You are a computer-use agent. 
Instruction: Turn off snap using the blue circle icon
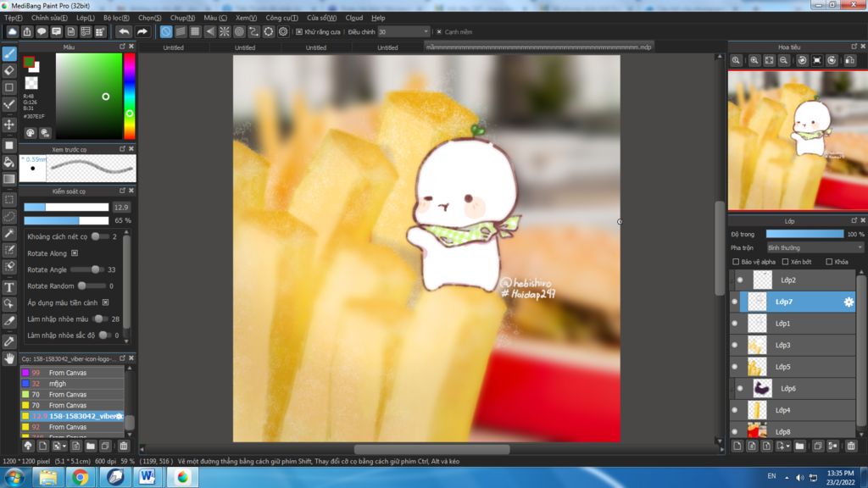tap(166, 32)
